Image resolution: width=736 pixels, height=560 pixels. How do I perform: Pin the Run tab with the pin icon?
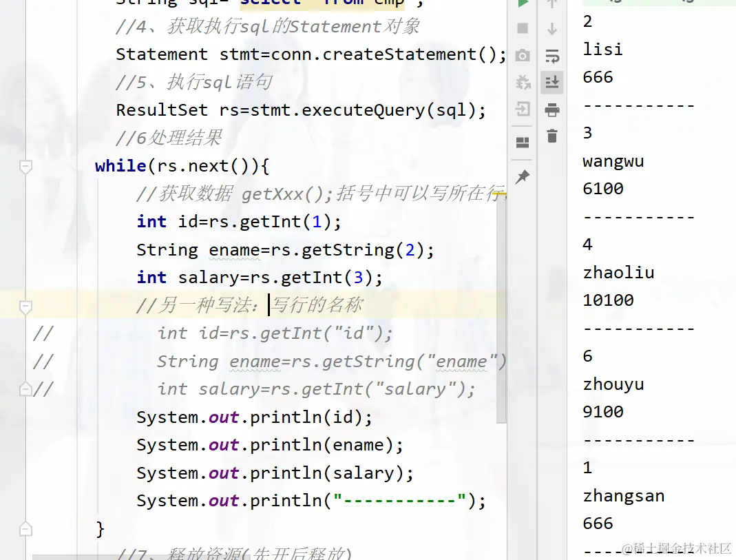click(523, 177)
